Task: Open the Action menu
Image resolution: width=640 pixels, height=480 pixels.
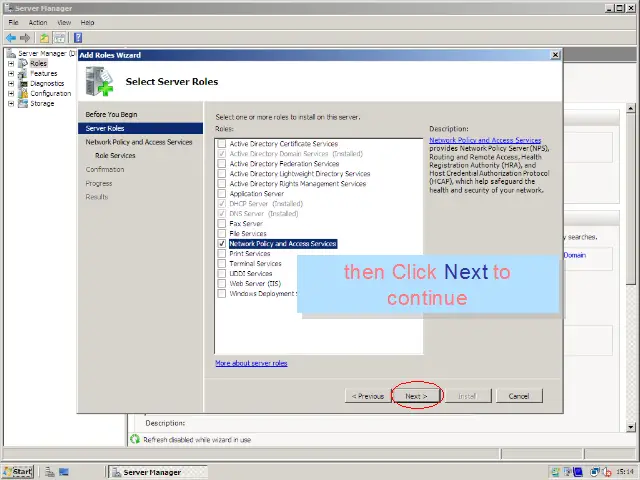Action: [x=38, y=22]
